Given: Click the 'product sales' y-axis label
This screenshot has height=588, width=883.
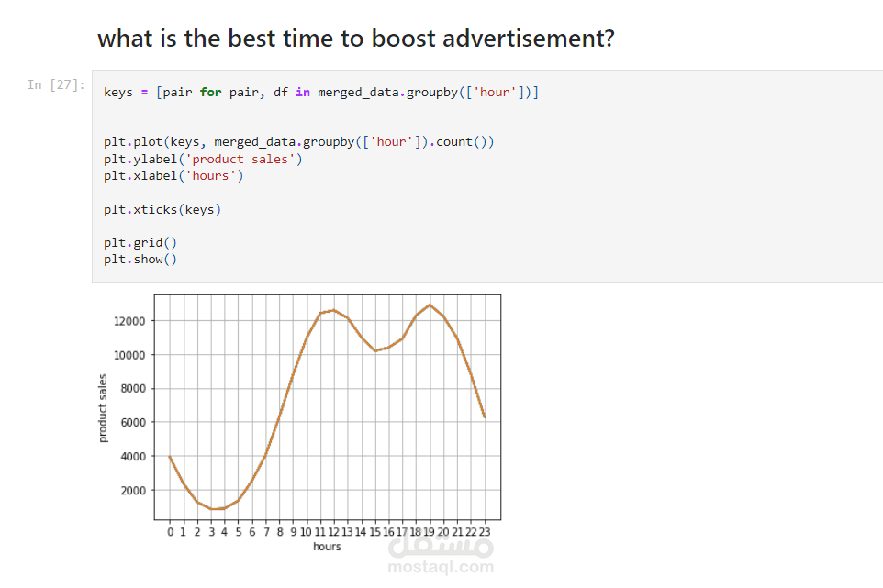Looking at the screenshot, I should pos(103,407).
